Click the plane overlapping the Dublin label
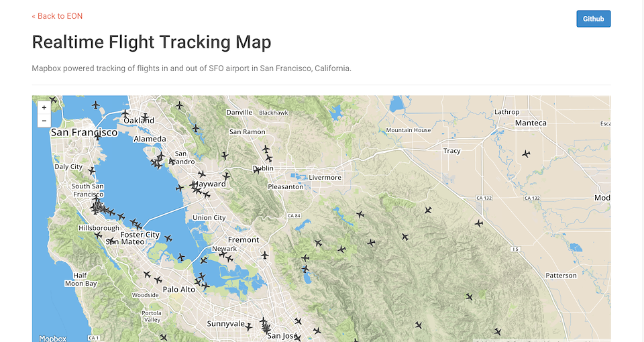This screenshot has width=644, height=342. coord(257,170)
